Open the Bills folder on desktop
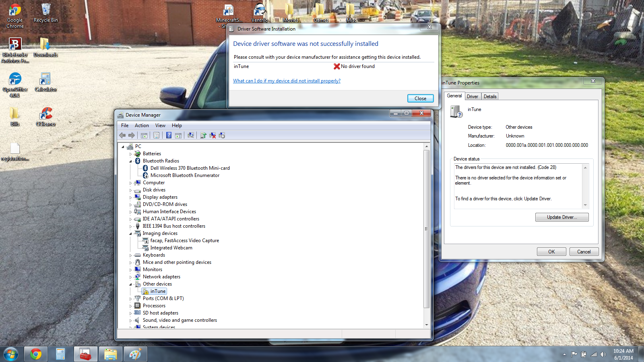 (15, 117)
